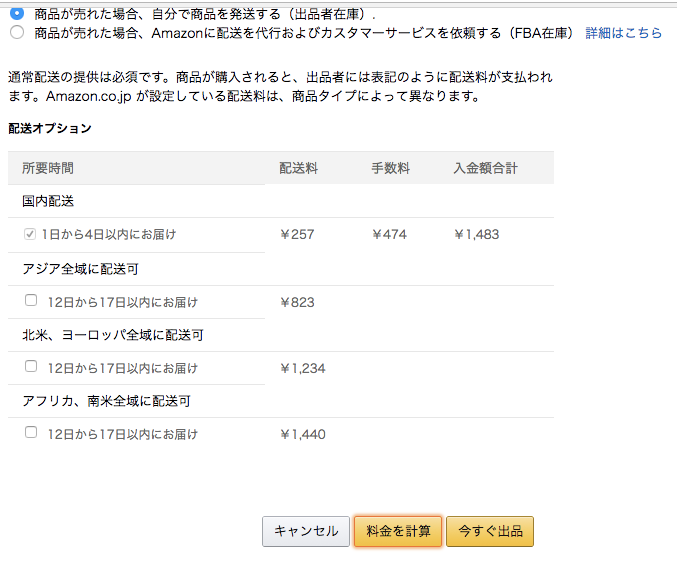Click the ¥1,440 shipping fee value
The width and height of the screenshot is (677, 569).
pyautogui.click(x=303, y=434)
